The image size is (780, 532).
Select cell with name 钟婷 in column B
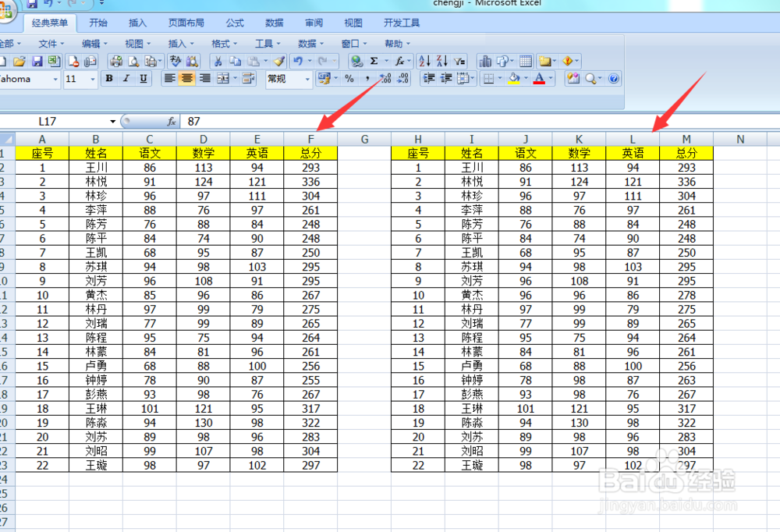(95, 381)
